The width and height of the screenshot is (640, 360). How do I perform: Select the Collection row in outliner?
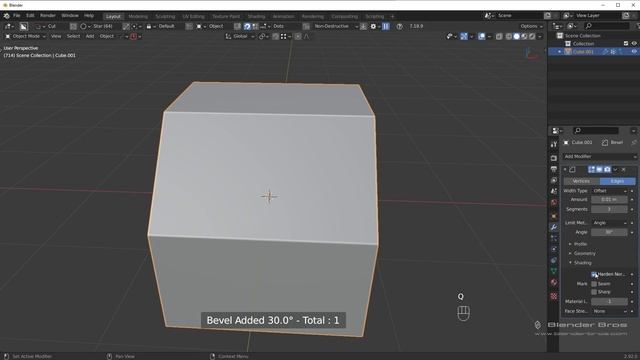594,44
